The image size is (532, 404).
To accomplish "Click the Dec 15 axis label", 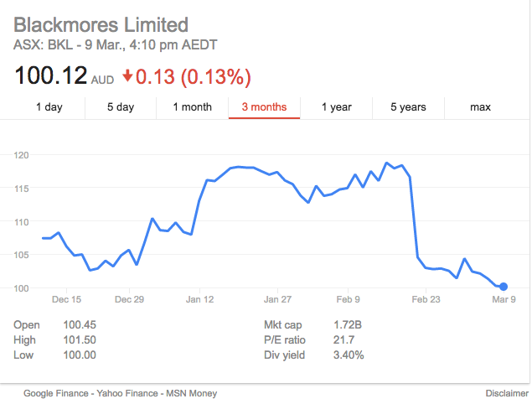I will tap(66, 299).
